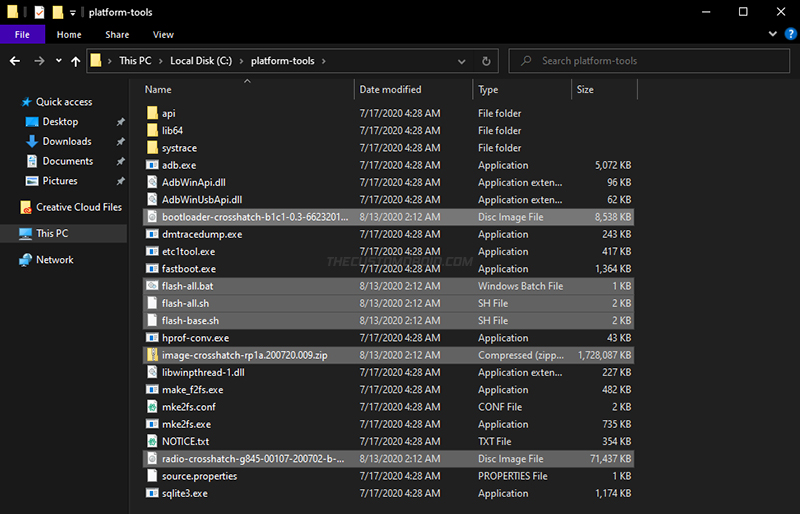Open the Share ribbon tab

(x=117, y=35)
